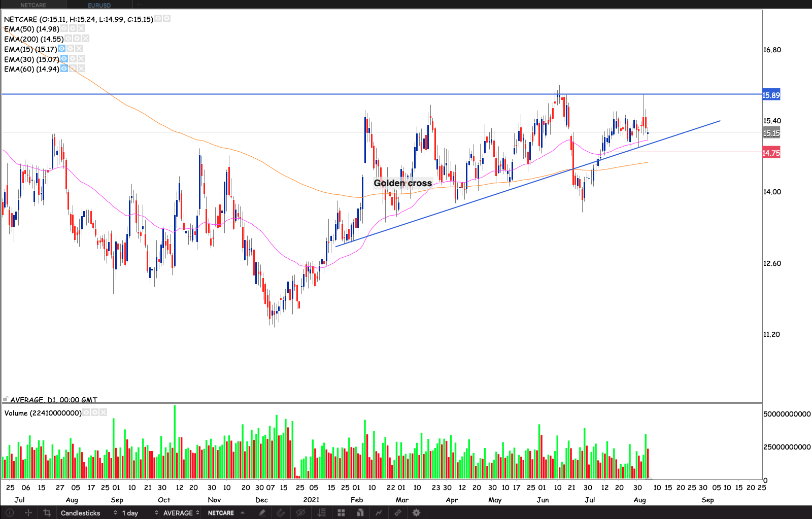Viewport: 812px width, 519px height.
Task: Hide the EMA(30) line via eye icon
Action: [x=64, y=59]
